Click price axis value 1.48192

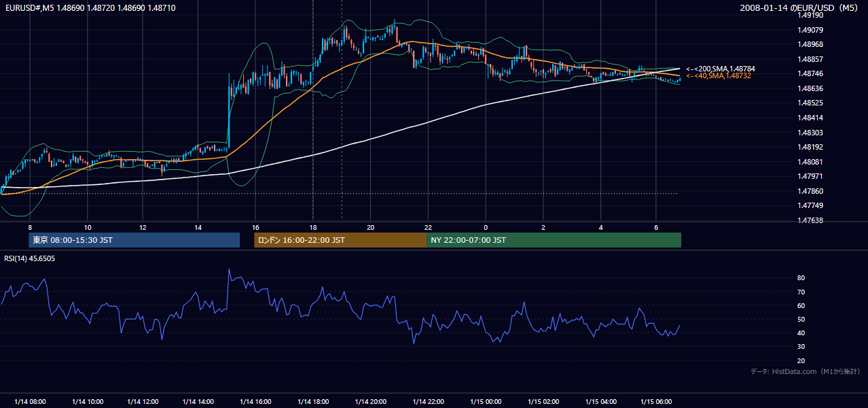coord(811,147)
